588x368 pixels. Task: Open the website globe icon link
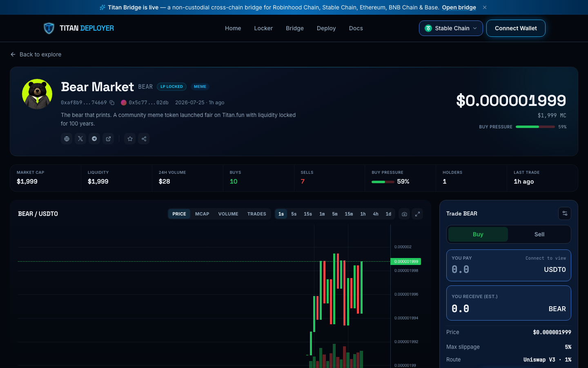point(67,139)
